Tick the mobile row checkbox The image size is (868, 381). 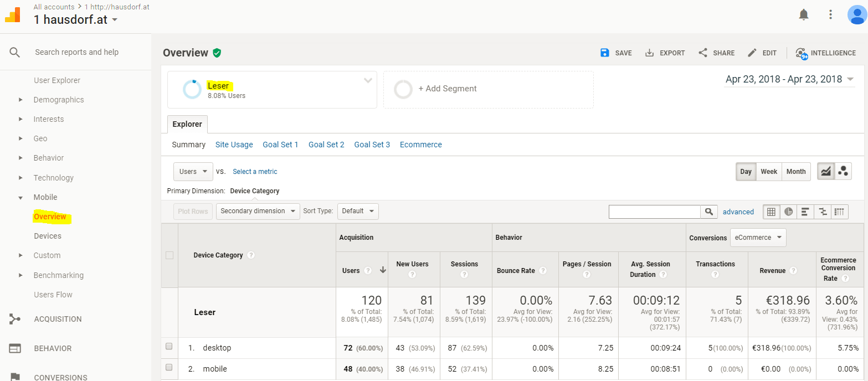click(170, 368)
